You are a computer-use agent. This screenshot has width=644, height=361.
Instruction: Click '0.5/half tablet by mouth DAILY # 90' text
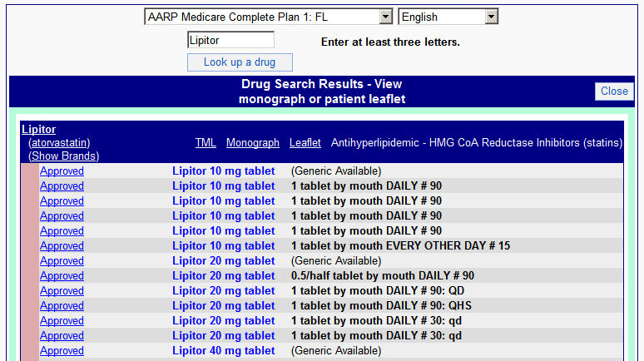(383, 275)
